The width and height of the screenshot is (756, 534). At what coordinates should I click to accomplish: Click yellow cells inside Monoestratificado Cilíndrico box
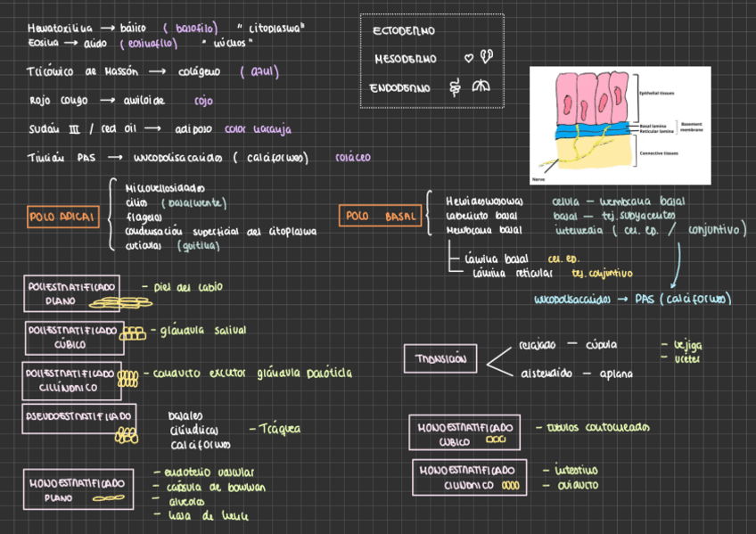(510, 486)
